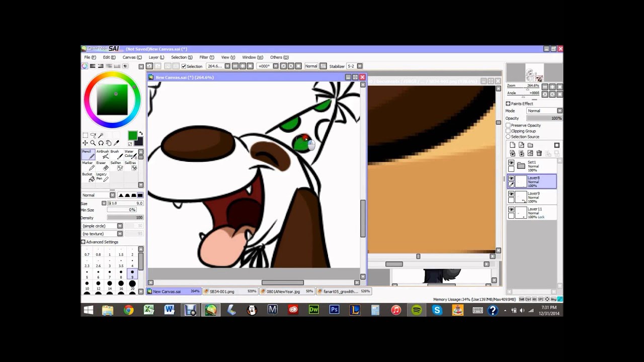Open the no texture dropdown
644x362 pixels.
pyautogui.click(x=120, y=234)
